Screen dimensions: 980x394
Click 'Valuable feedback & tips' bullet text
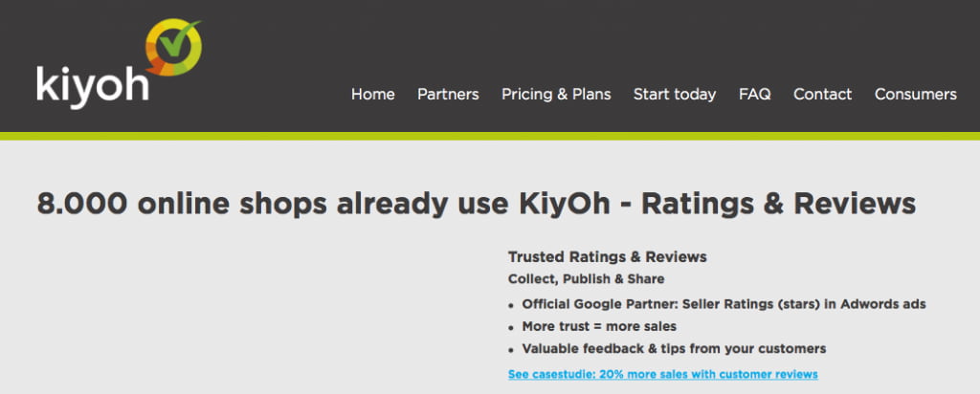click(674, 349)
